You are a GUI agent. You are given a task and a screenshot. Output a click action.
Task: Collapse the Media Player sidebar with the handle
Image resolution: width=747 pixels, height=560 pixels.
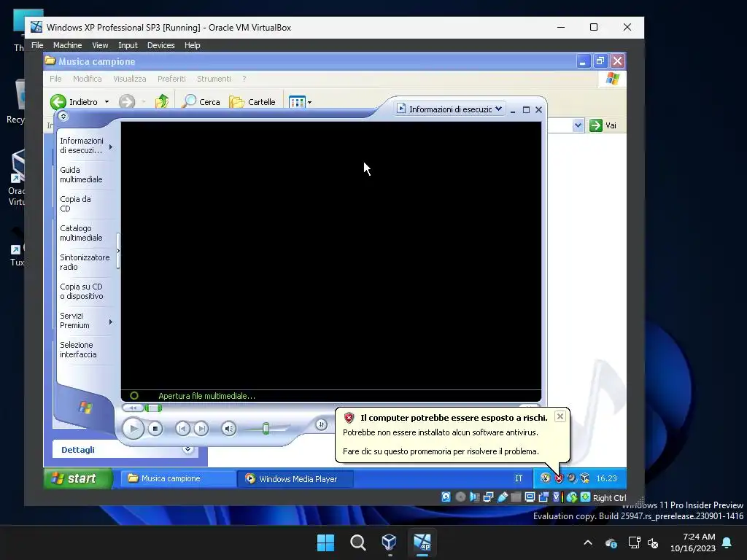pyautogui.click(x=118, y=251)
